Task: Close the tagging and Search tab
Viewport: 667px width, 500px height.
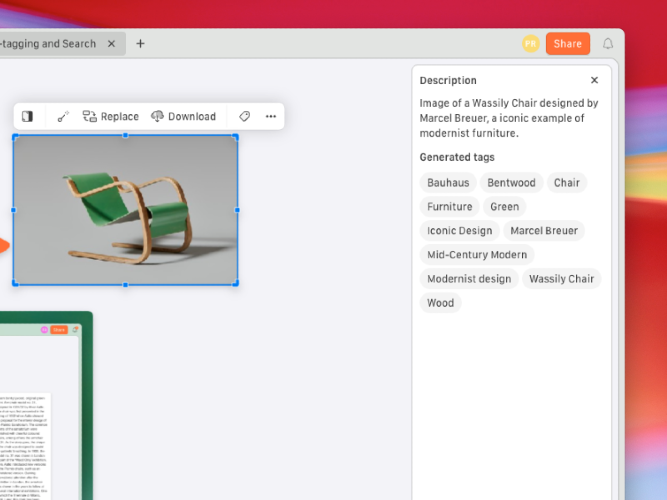Action: coord(111,43)
